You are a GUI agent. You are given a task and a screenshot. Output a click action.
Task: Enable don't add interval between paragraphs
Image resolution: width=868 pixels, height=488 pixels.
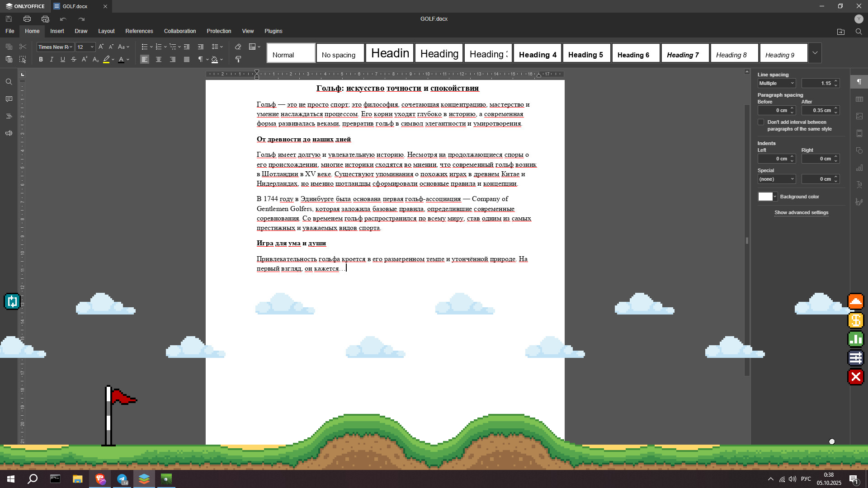(761, 122)
